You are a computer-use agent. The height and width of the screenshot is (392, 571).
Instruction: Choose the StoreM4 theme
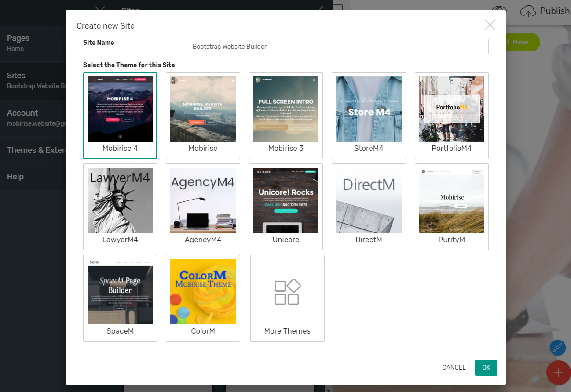pos(369,109)
